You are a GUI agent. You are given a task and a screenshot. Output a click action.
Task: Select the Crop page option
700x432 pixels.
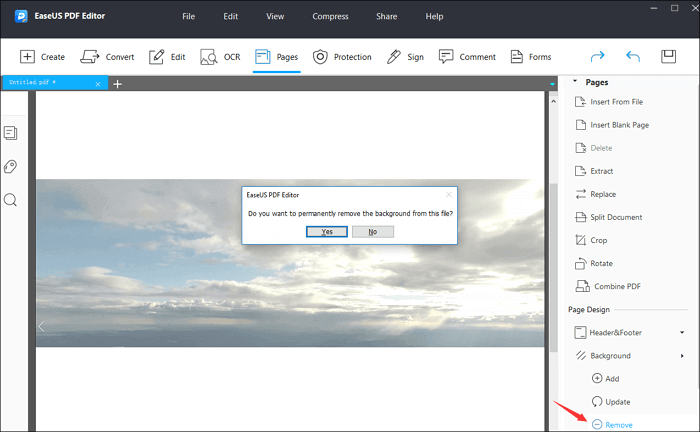point(591,240)
